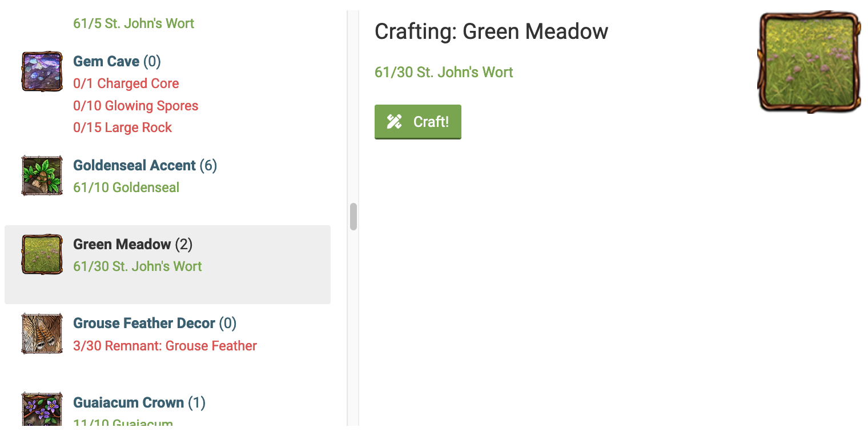Choose the Green Meadow recipe entry
Viewport: 868px width, 439px height.
coord(122,244)
